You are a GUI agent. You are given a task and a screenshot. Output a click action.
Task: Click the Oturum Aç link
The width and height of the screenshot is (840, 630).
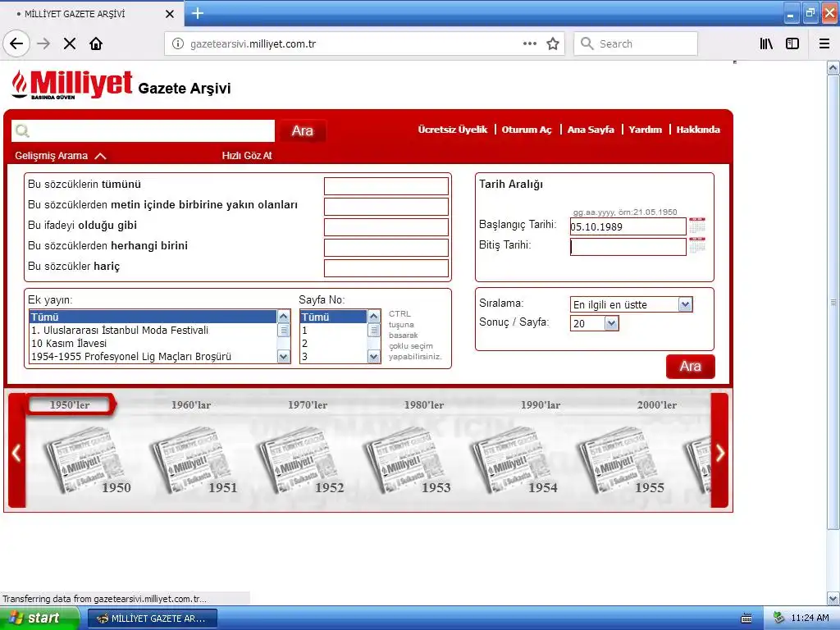click(x=527, y=130)
